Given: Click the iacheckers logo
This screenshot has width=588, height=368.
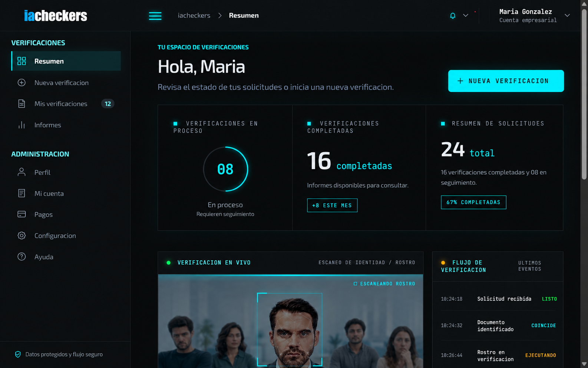Looking at the screenshot, I should [x=56, y=16].
